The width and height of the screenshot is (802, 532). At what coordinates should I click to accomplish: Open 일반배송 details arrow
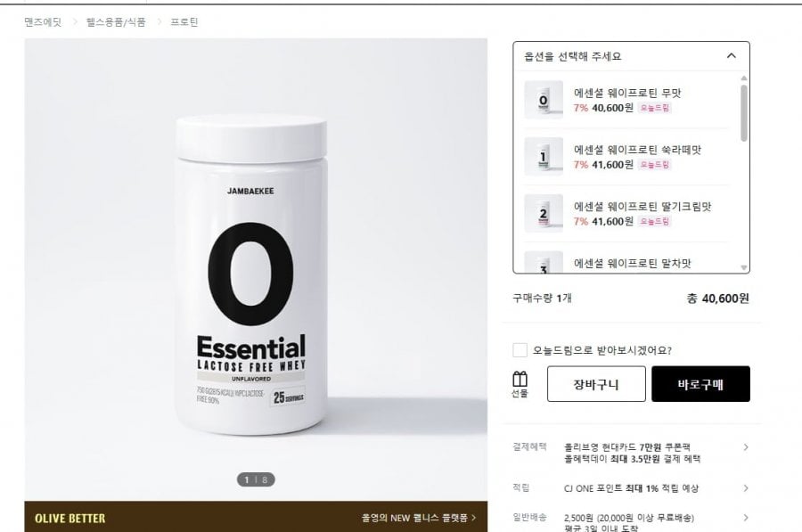[x=746, y=518]
